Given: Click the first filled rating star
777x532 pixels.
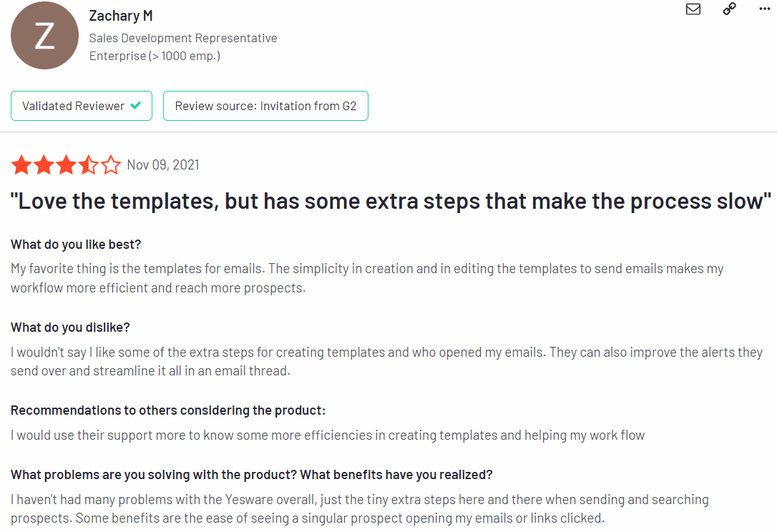Looking at the screenshot, I should 21,165.
